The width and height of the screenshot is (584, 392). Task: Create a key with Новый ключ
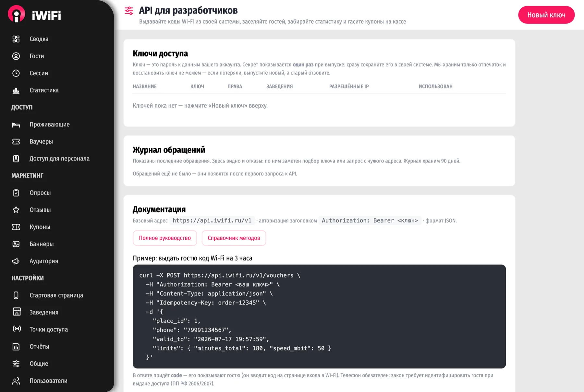point(546,15)
